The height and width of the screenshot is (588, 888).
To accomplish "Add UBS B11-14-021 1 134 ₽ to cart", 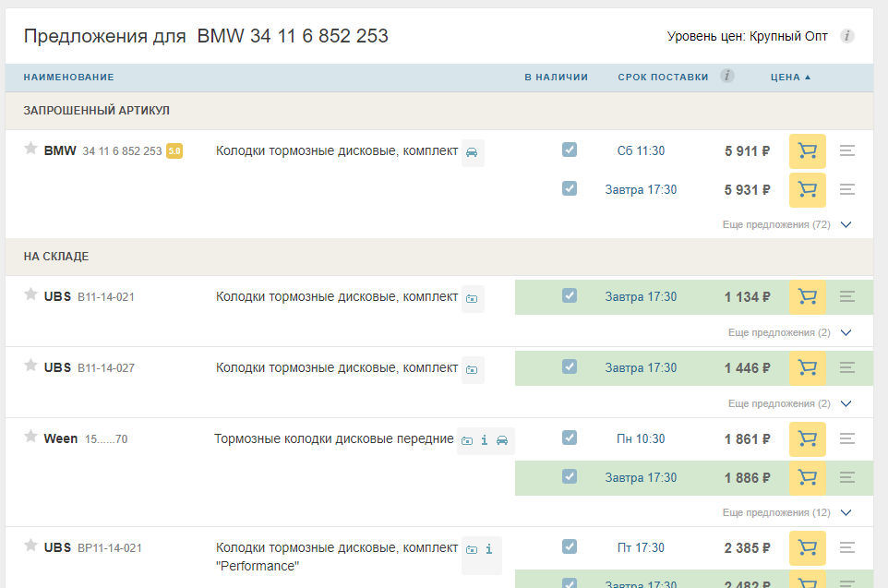I will point(807,297).
